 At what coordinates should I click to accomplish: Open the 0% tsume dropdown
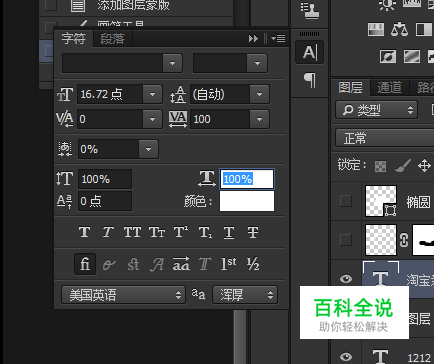148,149
